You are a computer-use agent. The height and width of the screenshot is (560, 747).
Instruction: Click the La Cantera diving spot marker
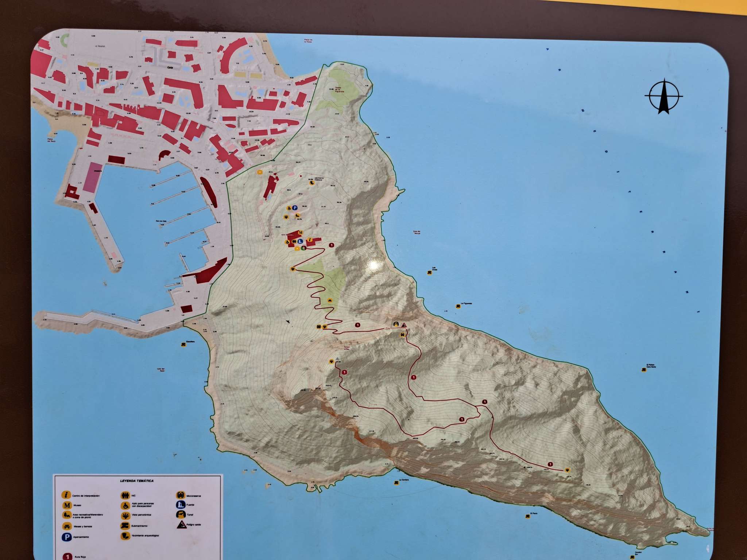[x=396, y=483]
